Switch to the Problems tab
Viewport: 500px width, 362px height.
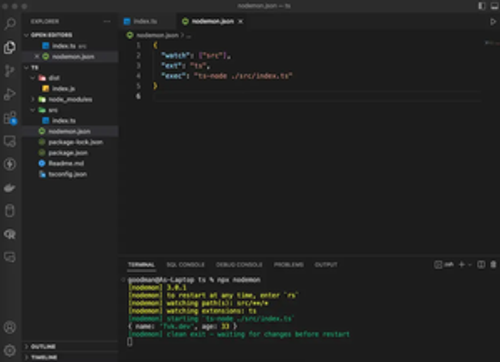click(289, 265)
